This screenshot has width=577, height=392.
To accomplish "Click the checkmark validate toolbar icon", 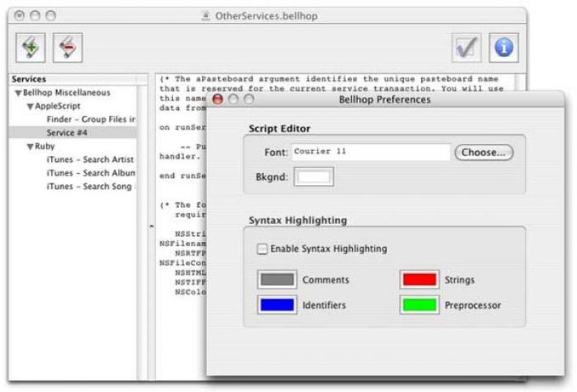I will coord(467,48).
